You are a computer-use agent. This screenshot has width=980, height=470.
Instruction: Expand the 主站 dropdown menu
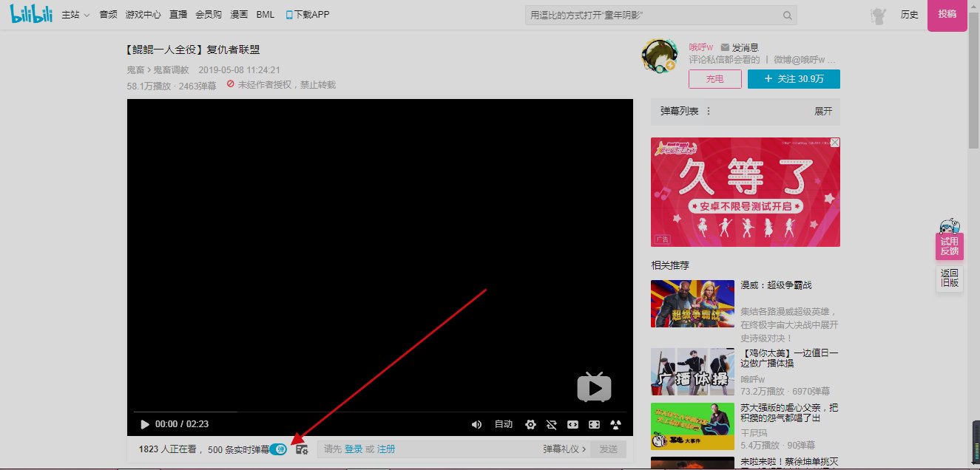74,14
